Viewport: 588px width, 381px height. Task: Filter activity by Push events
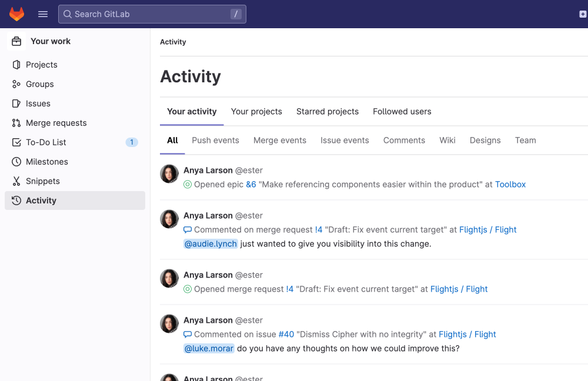215,141
